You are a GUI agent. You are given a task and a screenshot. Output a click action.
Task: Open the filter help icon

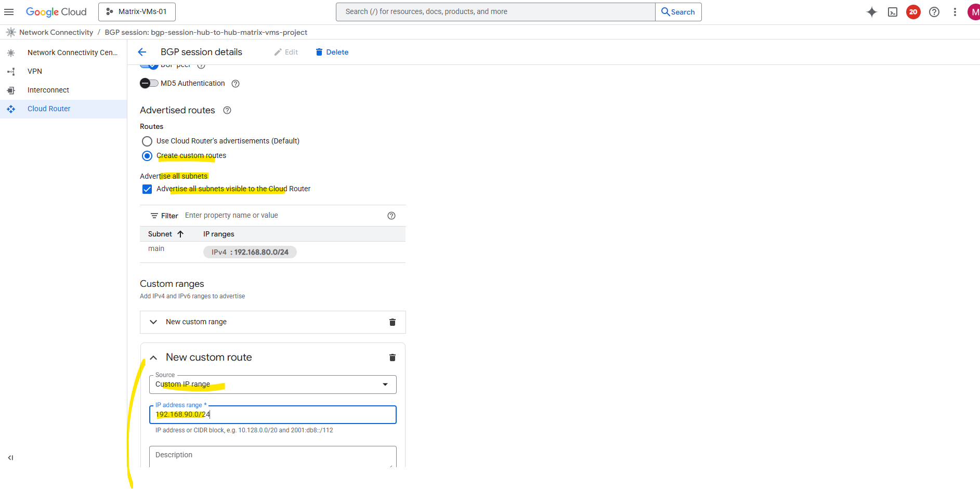pyautogui.click(x=391, y=216)
